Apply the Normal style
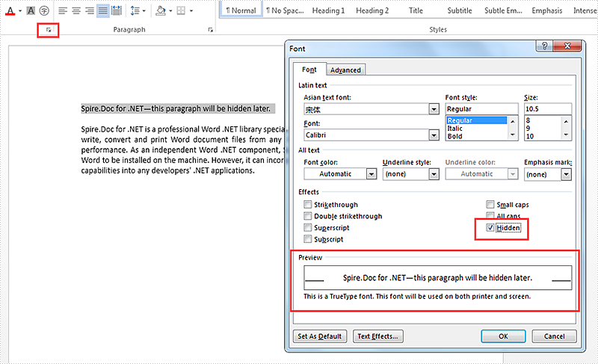 click(x=241, y=10)
